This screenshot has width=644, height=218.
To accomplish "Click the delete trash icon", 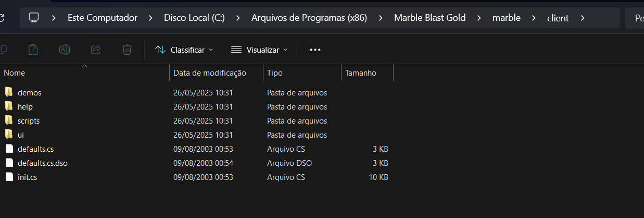I will tap(127, 50).
